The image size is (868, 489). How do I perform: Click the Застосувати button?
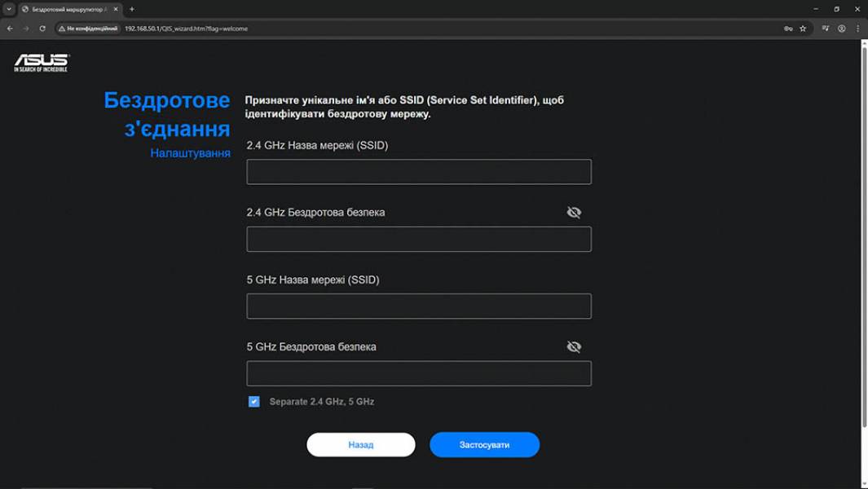click(x=484, y=445)
